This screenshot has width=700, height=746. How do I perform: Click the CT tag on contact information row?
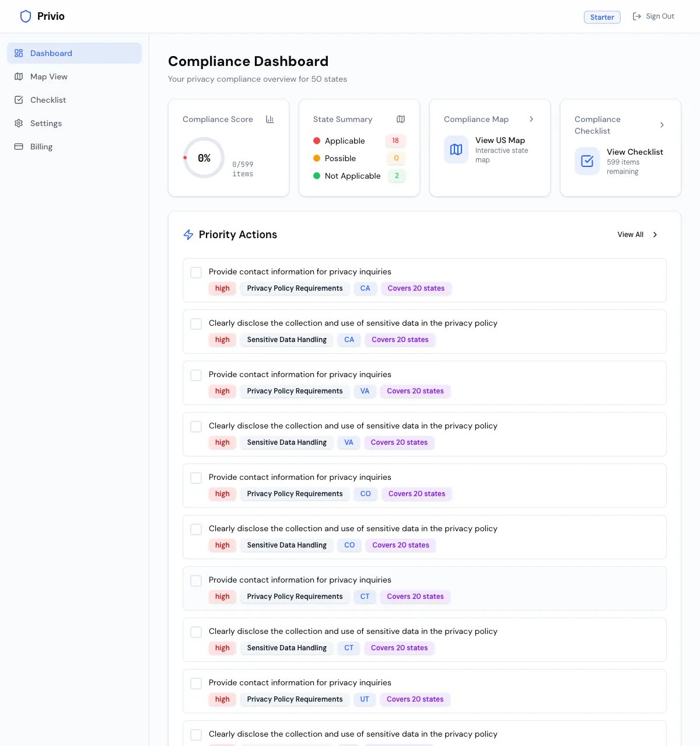(x=365, y=597)
